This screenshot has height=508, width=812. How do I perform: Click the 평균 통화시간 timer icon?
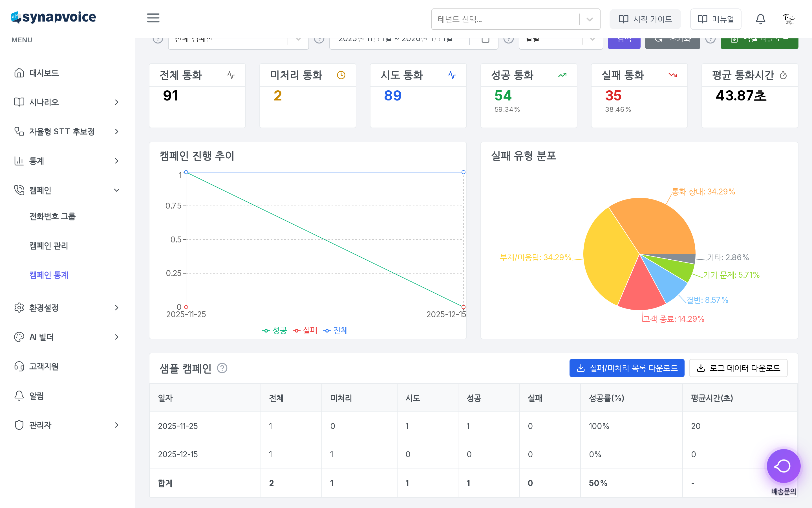click(783, 75)
